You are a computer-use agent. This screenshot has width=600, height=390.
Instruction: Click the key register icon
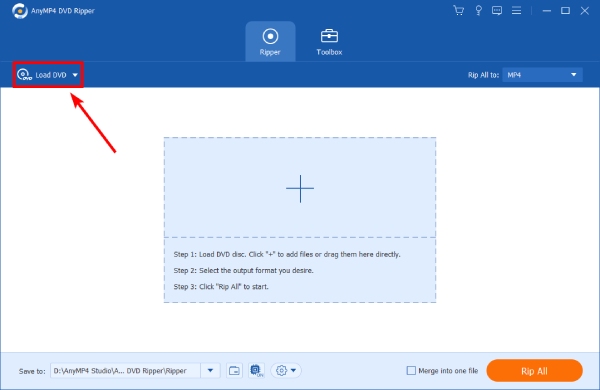(478, 10)
